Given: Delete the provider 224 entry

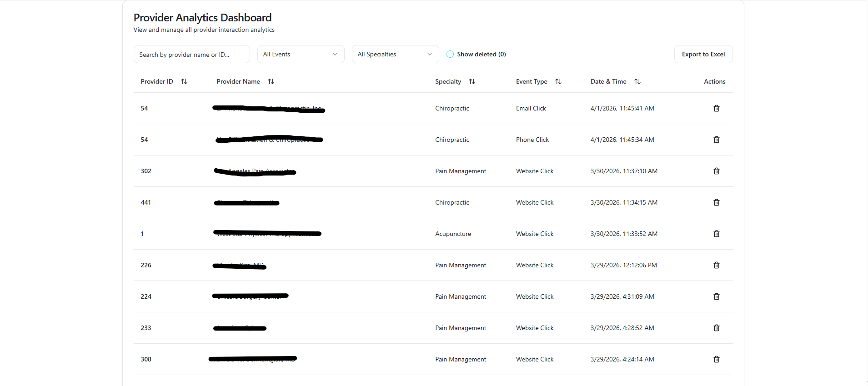Looking at the screenshot, I should point(716,296).
